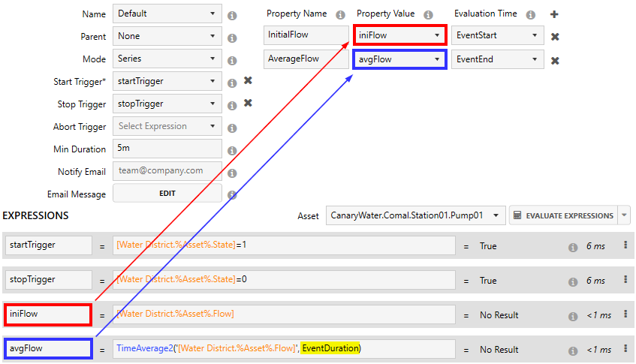The image size is (636, 364).
Task: Click info icon in startTrigger expression row
Action: point(573,247)
